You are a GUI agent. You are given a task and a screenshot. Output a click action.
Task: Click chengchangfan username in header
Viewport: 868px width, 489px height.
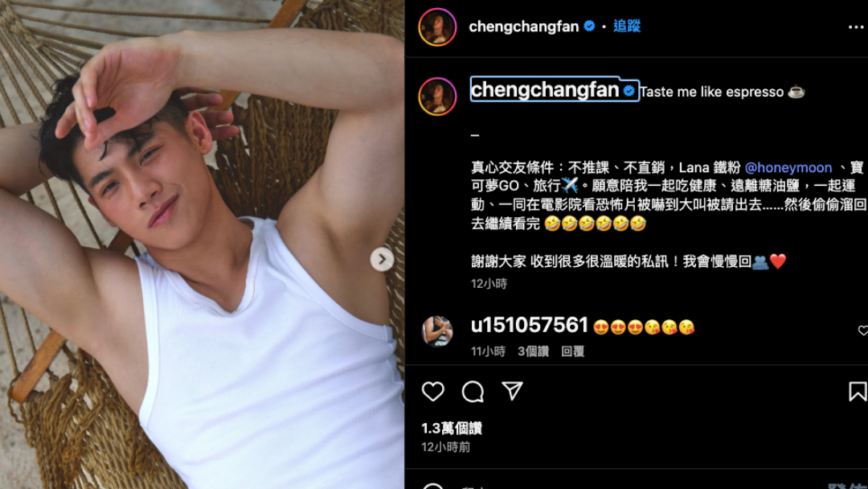[x=524, y=26]
